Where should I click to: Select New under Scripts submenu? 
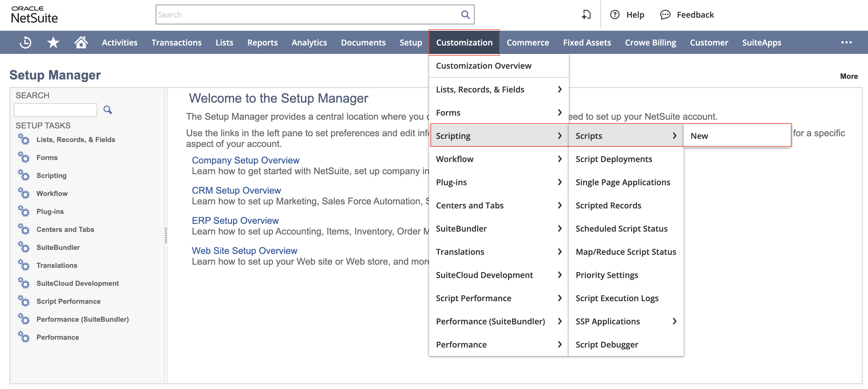737,135
